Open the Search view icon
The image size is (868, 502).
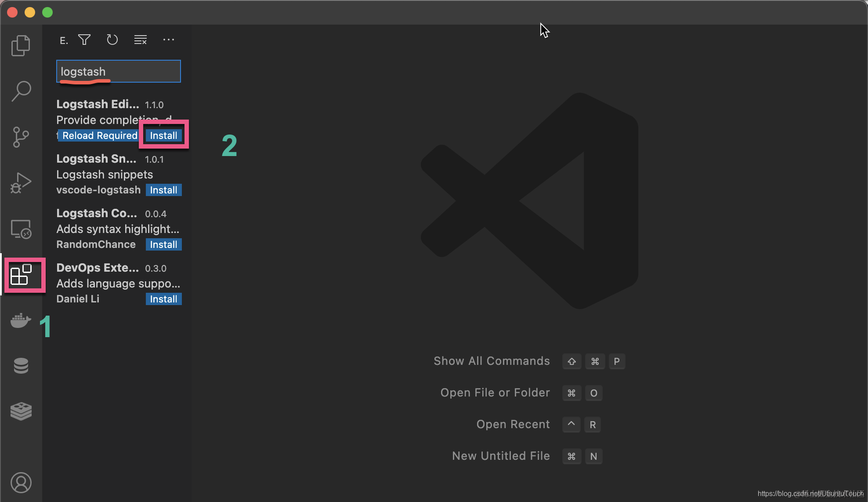[x=21, y=91]
